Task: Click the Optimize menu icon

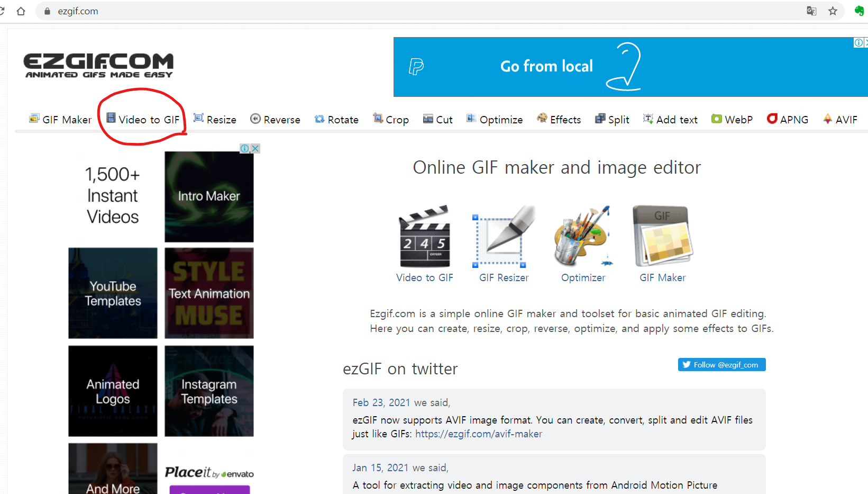Action: (471, 118)
